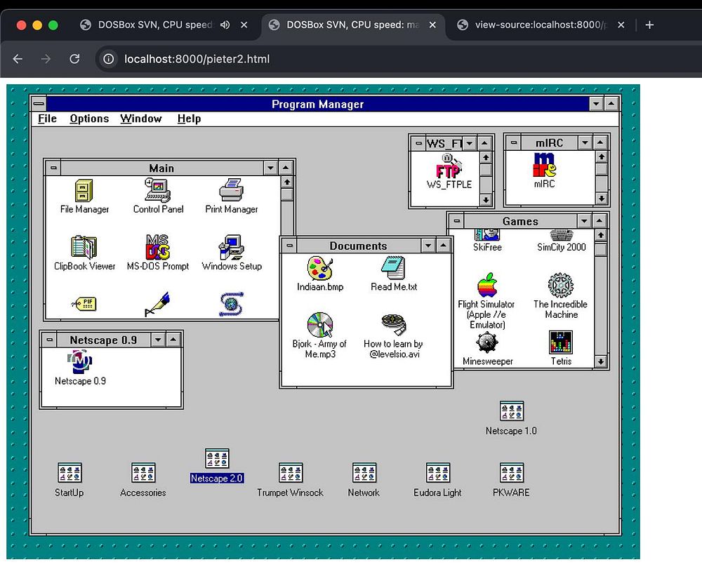Select the Eudora Light group icon
This screenshot has width=702, height=588.
(437, 473)
